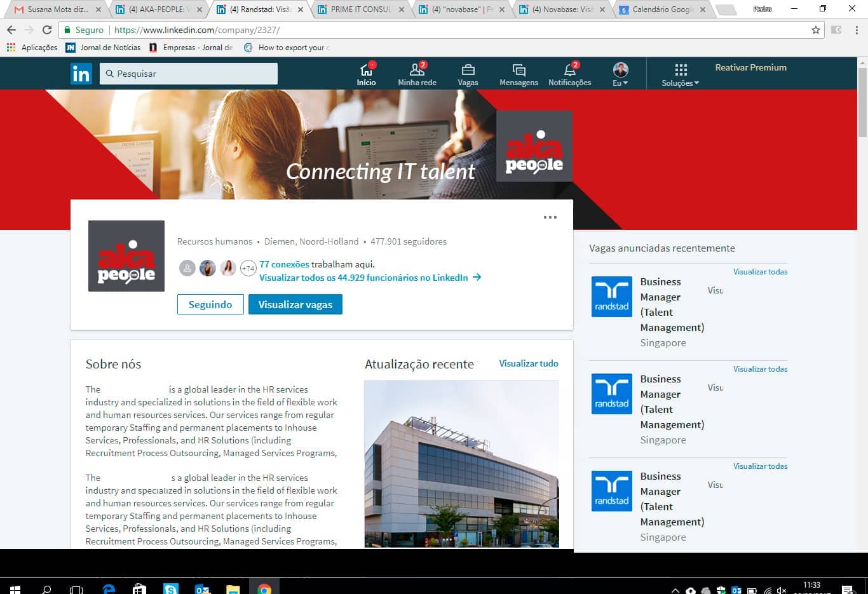Click browser Back arrow
The height and width of the screenshot is (594, 868).
click(11, 30)
